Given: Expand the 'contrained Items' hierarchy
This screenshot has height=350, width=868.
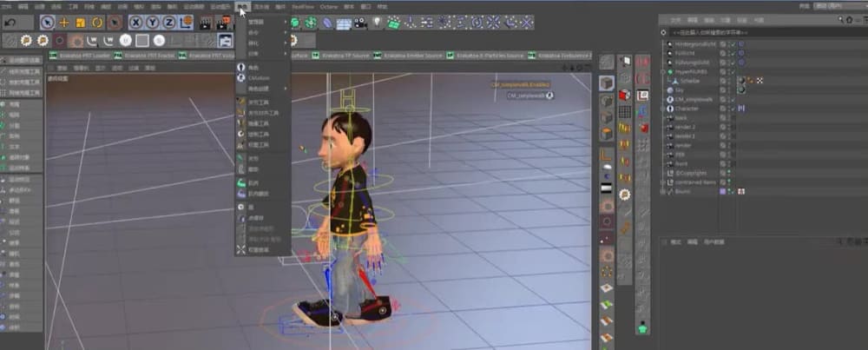Looking at the screenshot, I should 663,182.
